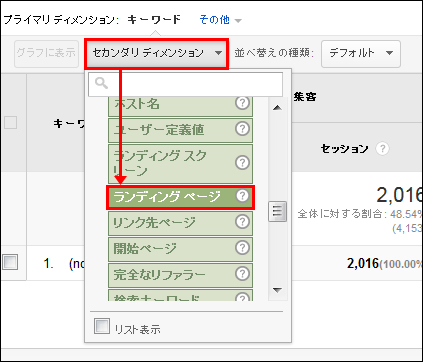Open the セカンダリ ディメンション dropdown
Screen dimensions: 423x362
coord(156,53)
